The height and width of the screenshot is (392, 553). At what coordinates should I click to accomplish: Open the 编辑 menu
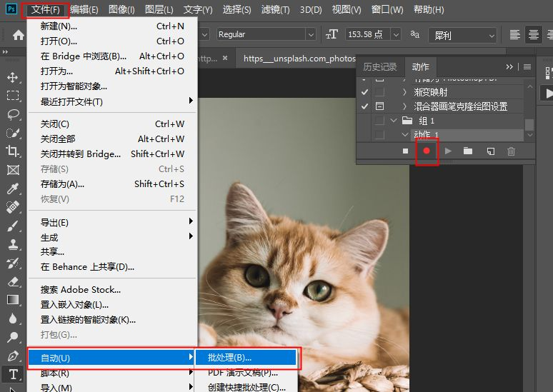tap(84, 9)
